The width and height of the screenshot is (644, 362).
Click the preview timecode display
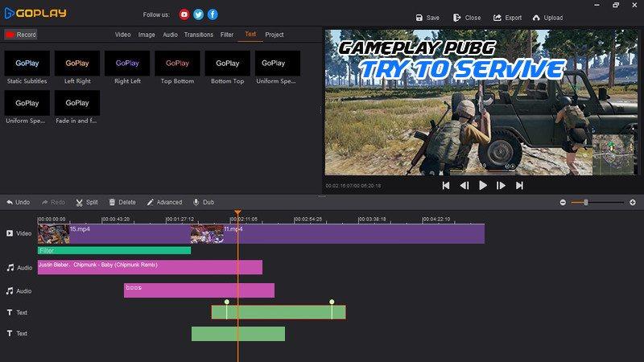[x=353, y=186]
